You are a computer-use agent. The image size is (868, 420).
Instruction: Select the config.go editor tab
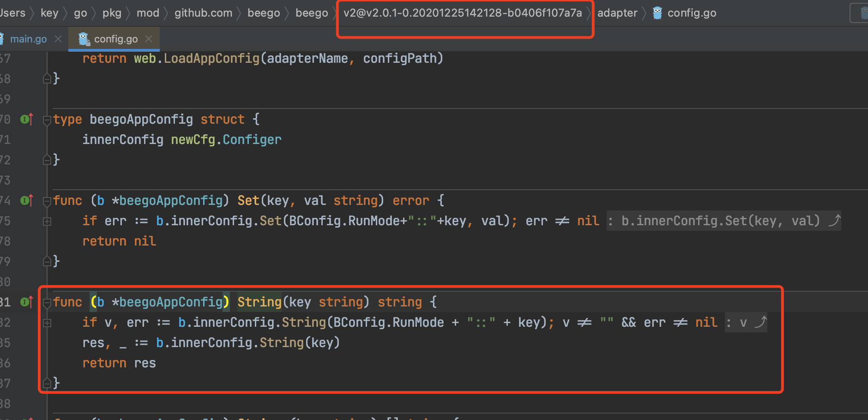pos(115,38)
